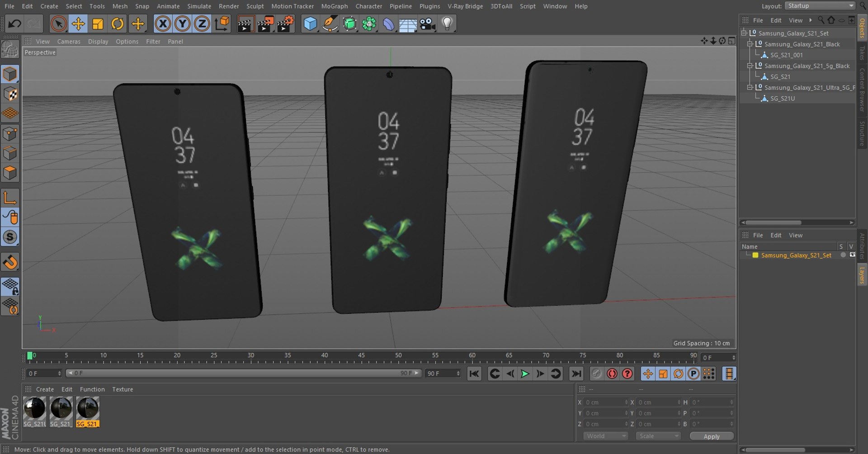Open the Simulate menu
This screenshot has height=454, width=868.
click(x=199, y=6)
